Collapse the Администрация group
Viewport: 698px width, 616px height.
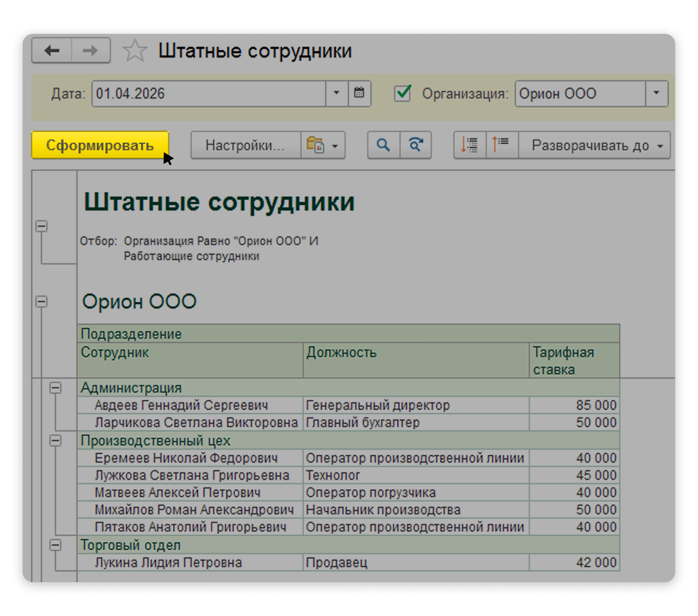click(x=55, y=388)
